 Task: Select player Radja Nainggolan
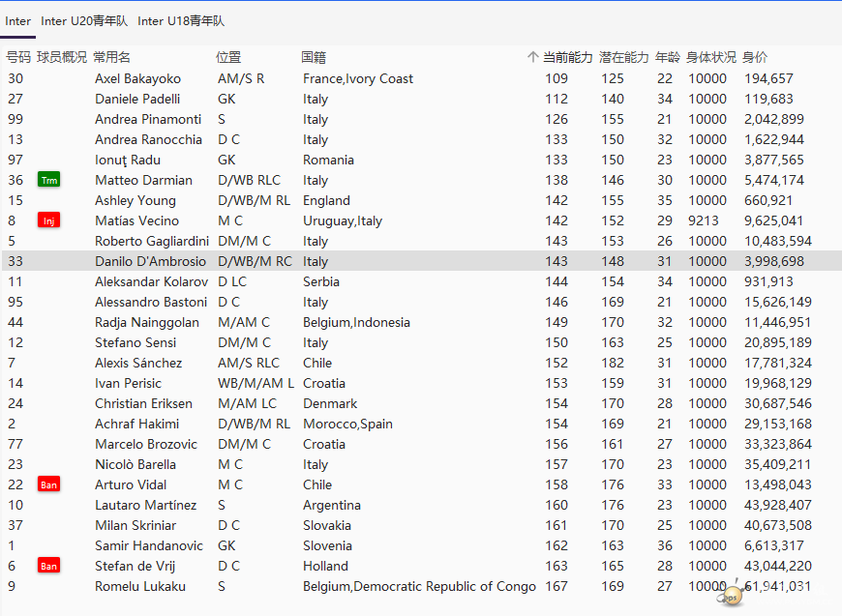point(147,322)
